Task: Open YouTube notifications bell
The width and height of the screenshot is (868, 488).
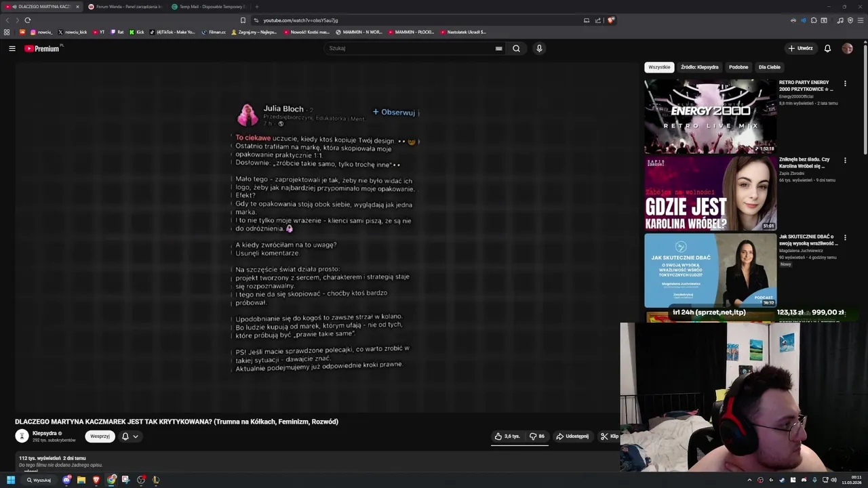Action: coord(827,48)
